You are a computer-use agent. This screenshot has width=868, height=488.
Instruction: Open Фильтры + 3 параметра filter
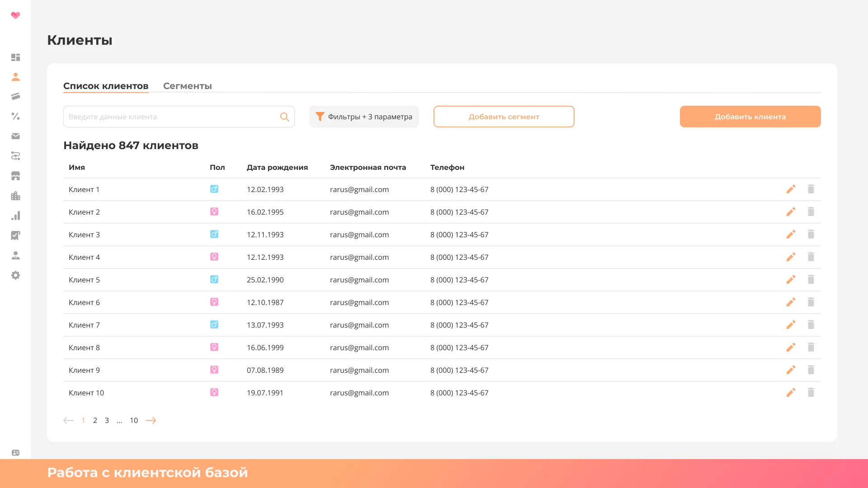[x=364, y=117]
